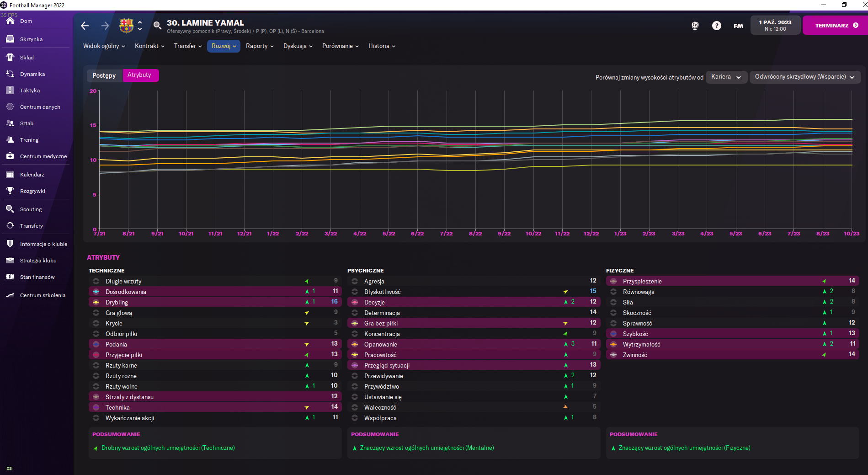Select the next club with up chevron
The image size is (868, 475).
point(140,22)
